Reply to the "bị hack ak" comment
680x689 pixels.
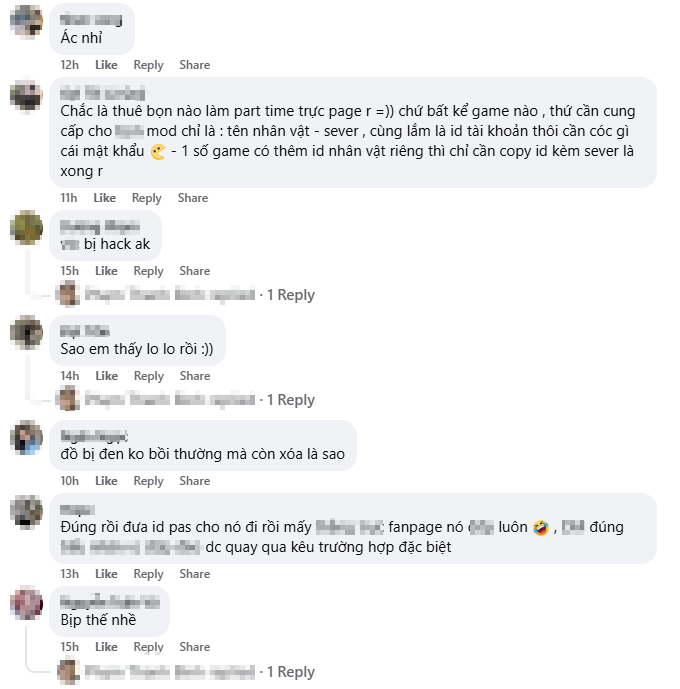148,271
